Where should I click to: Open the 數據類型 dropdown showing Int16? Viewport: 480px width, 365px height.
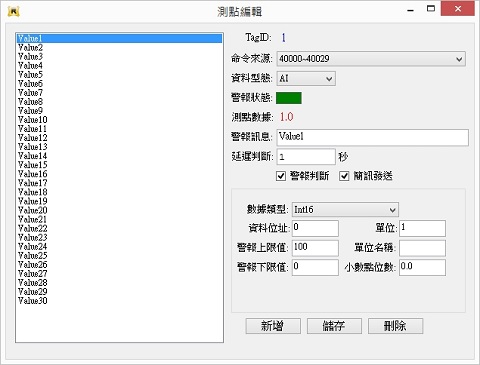(345, 210)
